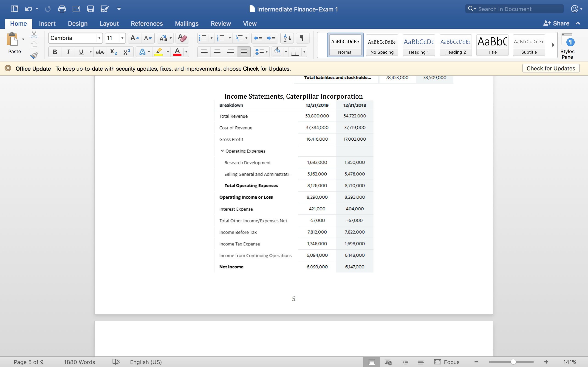Click the Clear Formatting eraser icon

tap(182, 38)
